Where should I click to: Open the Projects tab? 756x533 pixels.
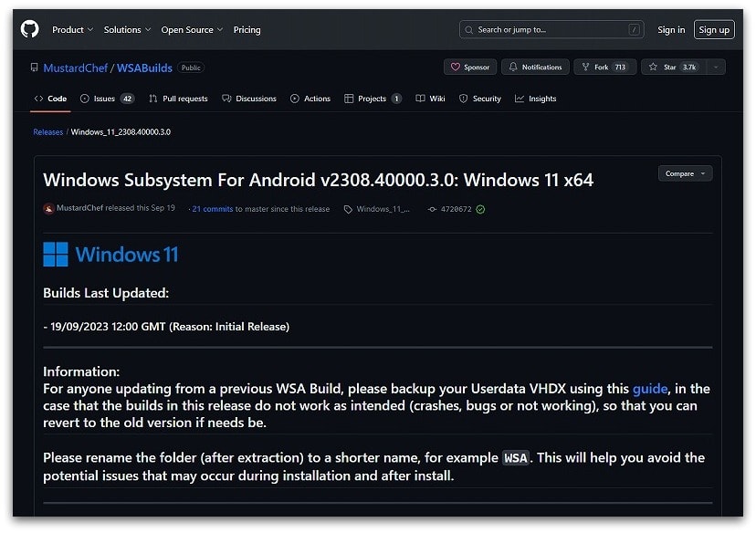[373, 99]
